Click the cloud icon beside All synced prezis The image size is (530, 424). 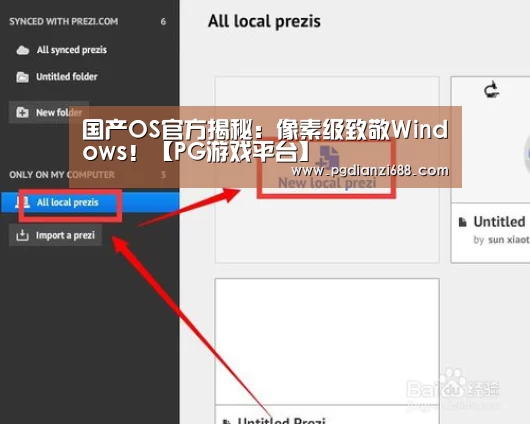[x=23, y=50]
